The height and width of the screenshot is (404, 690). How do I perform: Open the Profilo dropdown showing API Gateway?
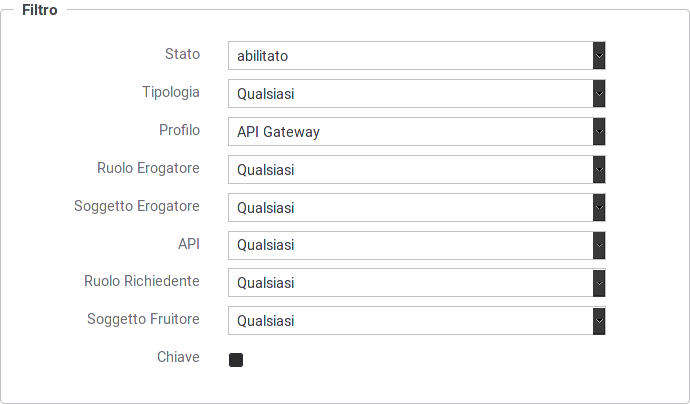pos(417,132)
